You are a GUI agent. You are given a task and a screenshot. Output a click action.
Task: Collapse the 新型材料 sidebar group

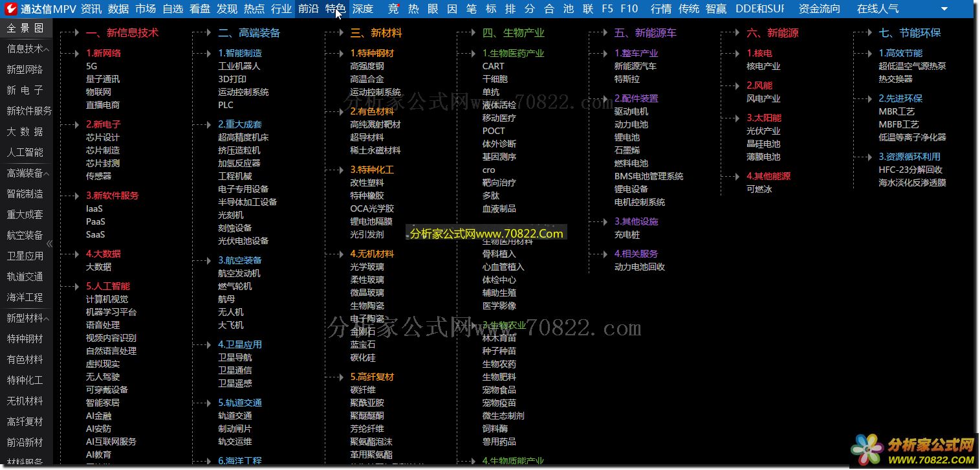pyautogui.click(x=47, y=319)
